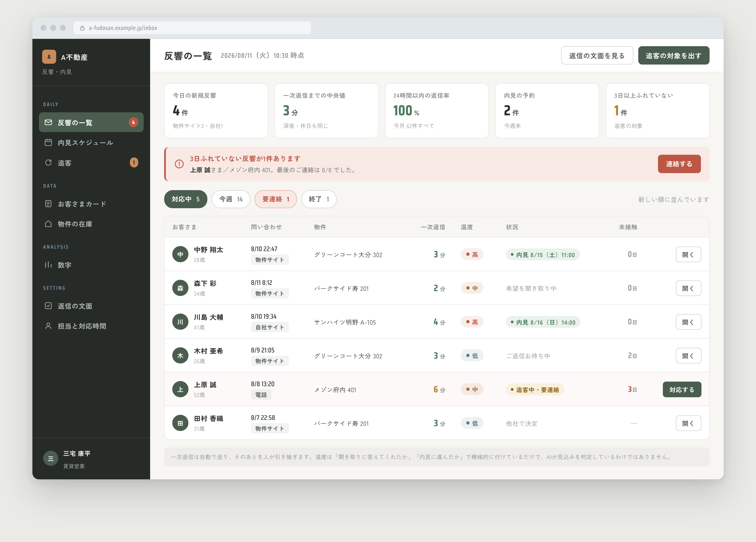The height and width of the screenshot is (542, 756).
Task: Click the 一次返信 column header
Action: (x=433, y=227)
